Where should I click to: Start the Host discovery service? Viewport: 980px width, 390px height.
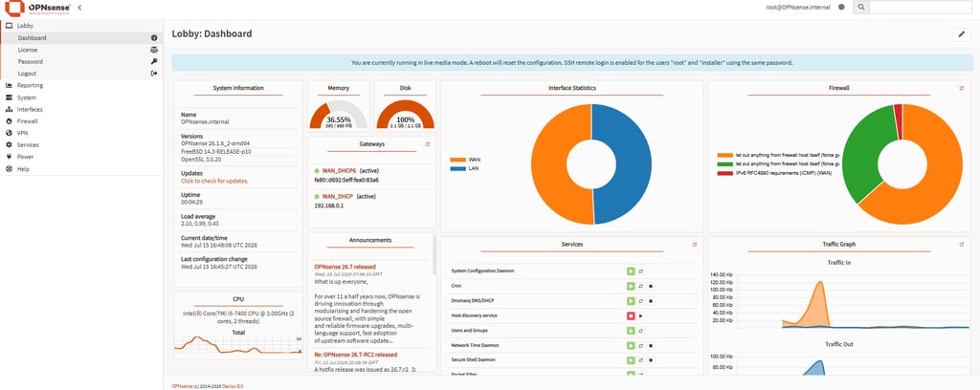coord(640,315)
